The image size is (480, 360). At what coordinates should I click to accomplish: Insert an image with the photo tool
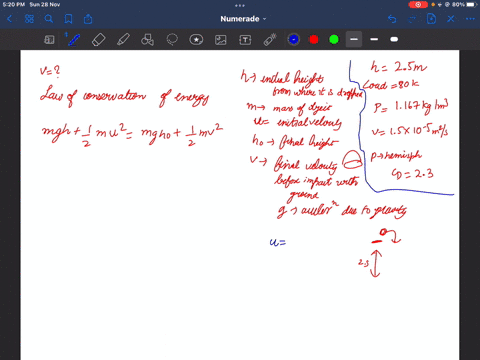[x=221, y=40]
